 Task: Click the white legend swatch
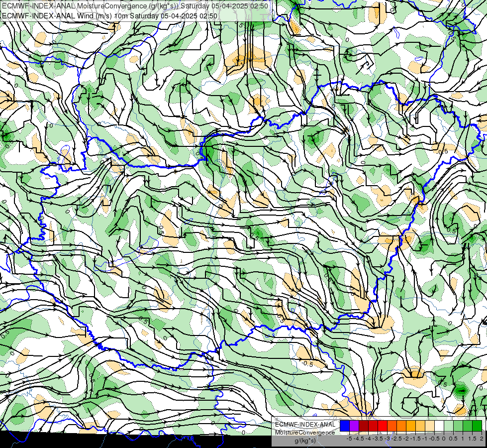439,426
